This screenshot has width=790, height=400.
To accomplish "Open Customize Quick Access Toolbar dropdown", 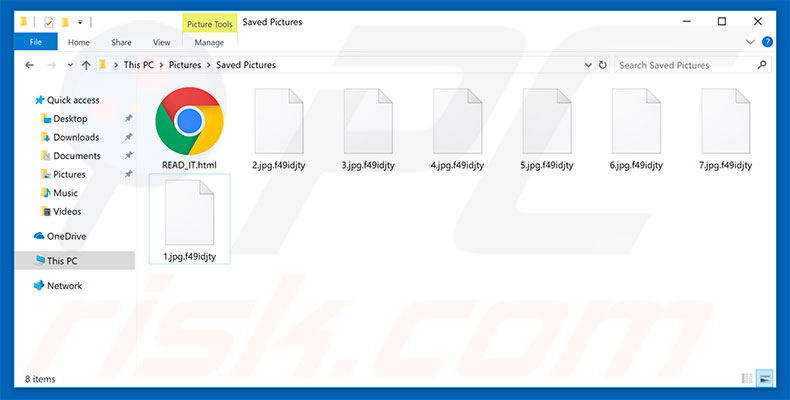I will [x=80, y=22].
